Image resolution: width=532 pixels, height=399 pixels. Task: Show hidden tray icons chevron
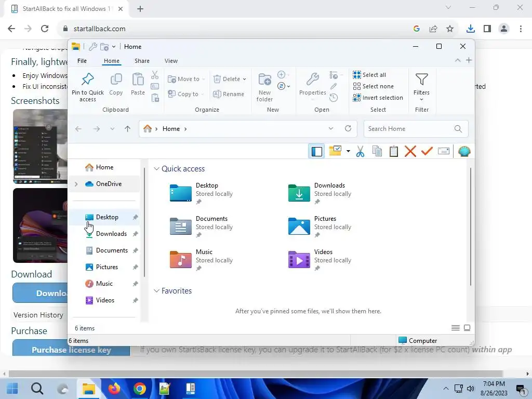pyautogui.click(x=446, y=389)
